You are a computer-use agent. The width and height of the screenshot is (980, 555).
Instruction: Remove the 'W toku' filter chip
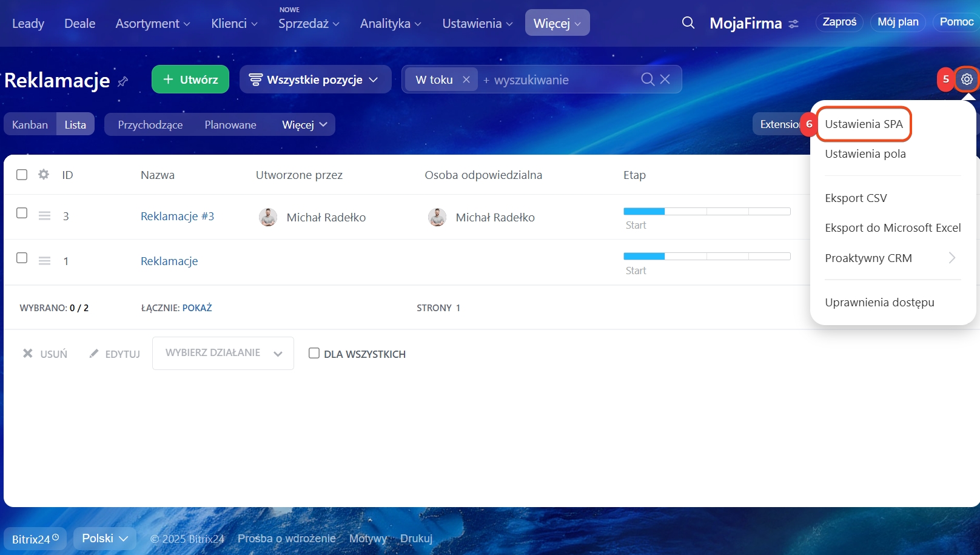click(x=466, y=79)
